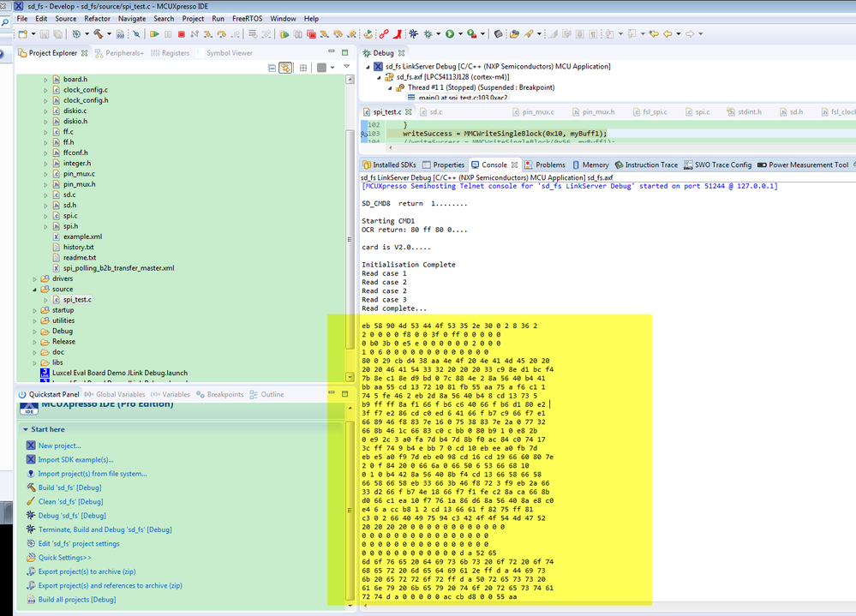Click the Build 'sd_fs' hammer icon

pos(31,487)
